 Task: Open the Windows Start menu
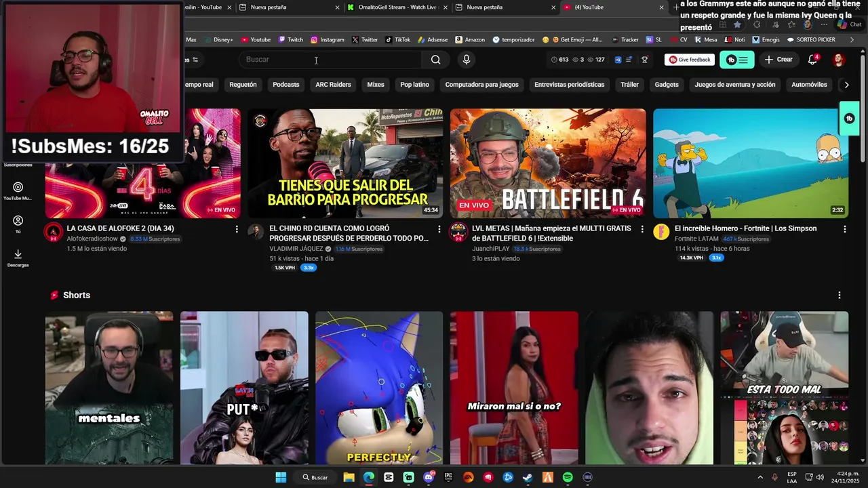pos(281,477)
